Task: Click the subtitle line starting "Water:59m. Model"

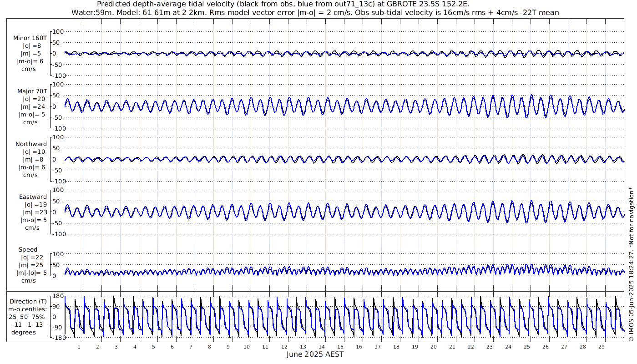Action: point(315,13)
